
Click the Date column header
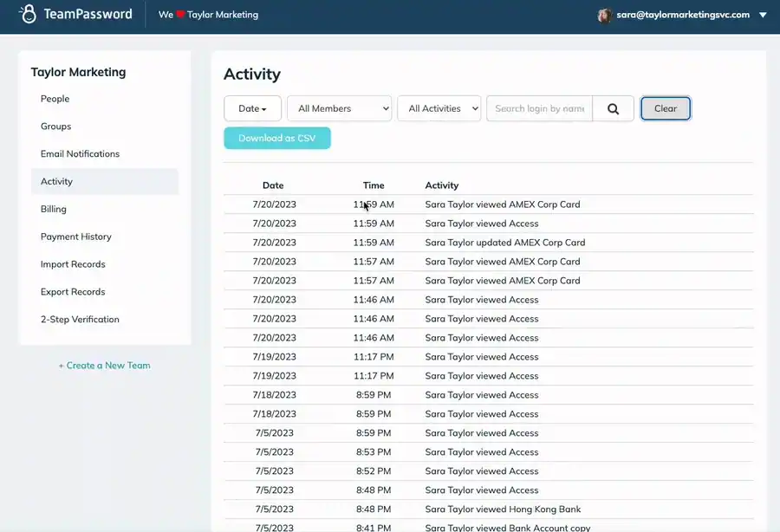pos(273,185)
